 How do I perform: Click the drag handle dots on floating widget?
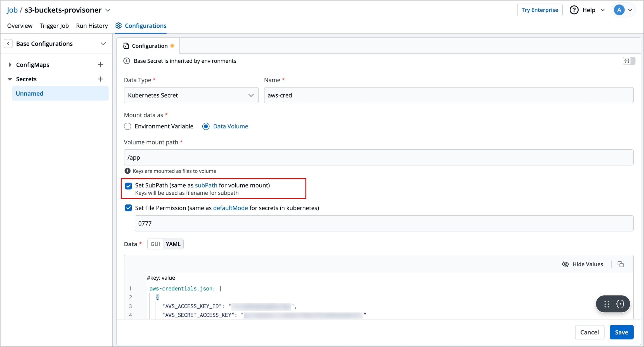(607, 304)
